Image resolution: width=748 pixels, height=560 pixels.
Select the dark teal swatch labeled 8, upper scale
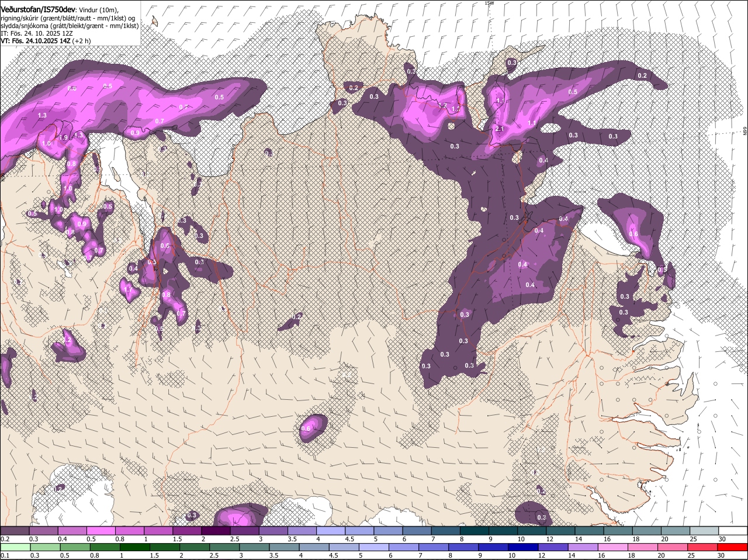[x=474, y=530]
